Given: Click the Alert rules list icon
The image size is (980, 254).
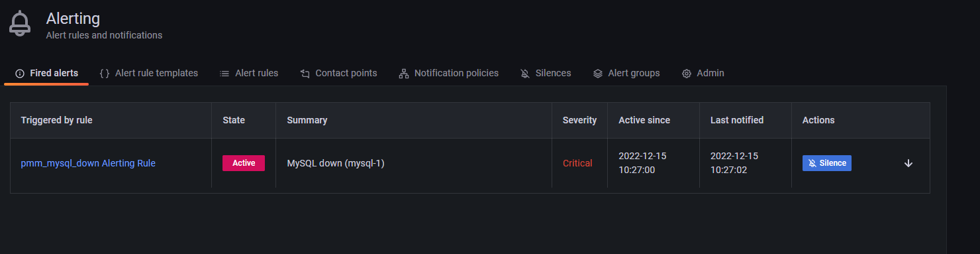Looking at the screenshot, I should pyautogui.click(x=224, y=74).
